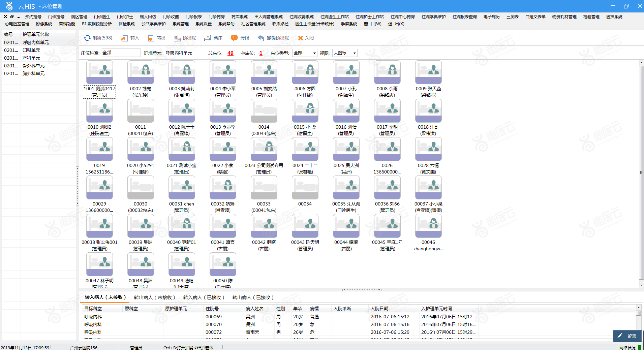Screen dimensions: 644x350
Task: Switch to 转出病人(未接收) tab
Action: (x=155, y=297)
